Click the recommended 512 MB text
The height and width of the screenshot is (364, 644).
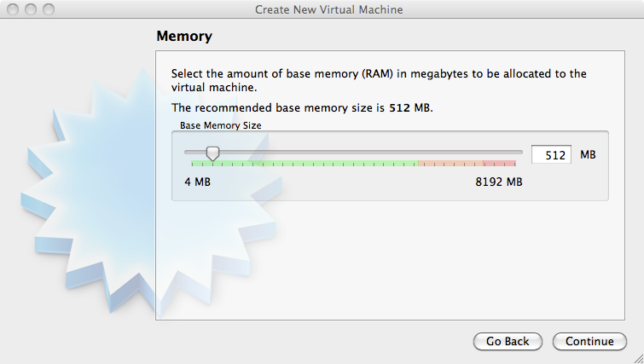(x=410, y=108)
